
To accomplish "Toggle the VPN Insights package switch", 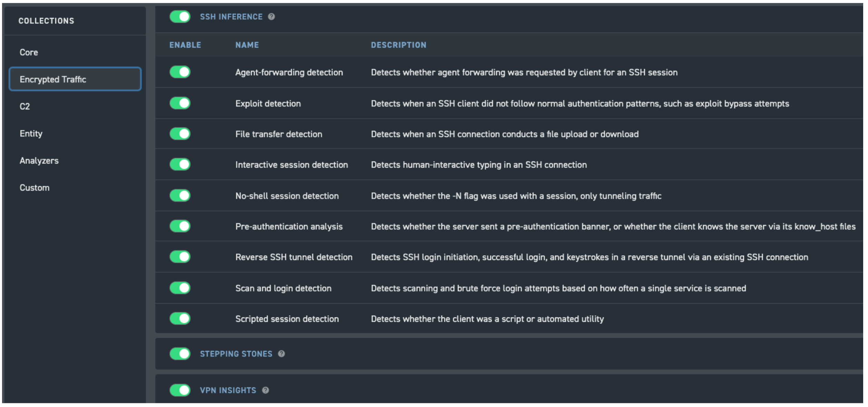I will pos(180,390).
